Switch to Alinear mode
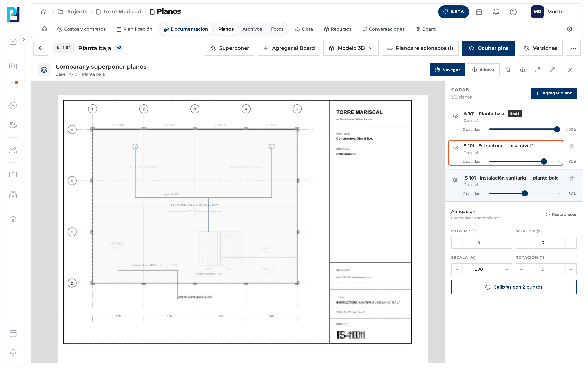The width and height of the screenshot is (588, 368). coord(483,70)
